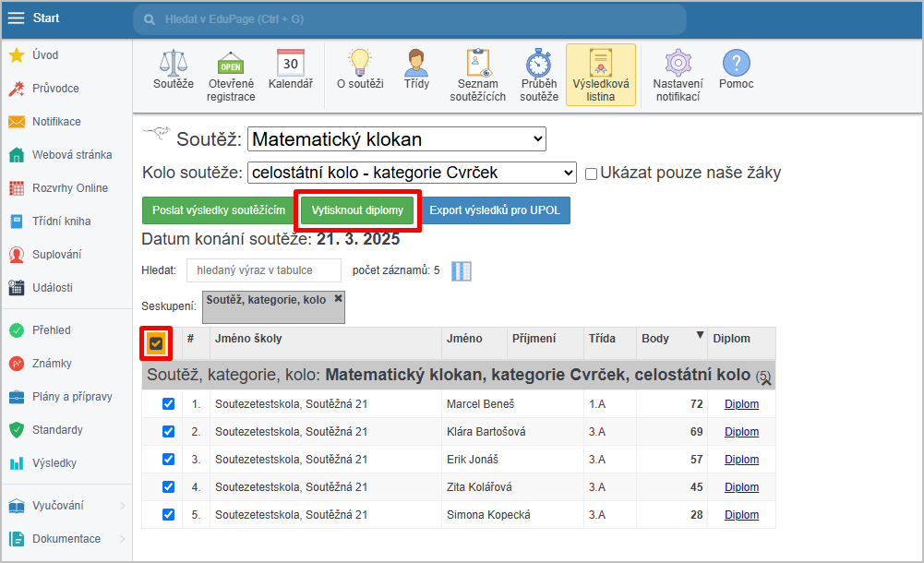Toggle Ukázat pouze naše žáky checkbox
This screenshot has width=924, height=563.
591,174
